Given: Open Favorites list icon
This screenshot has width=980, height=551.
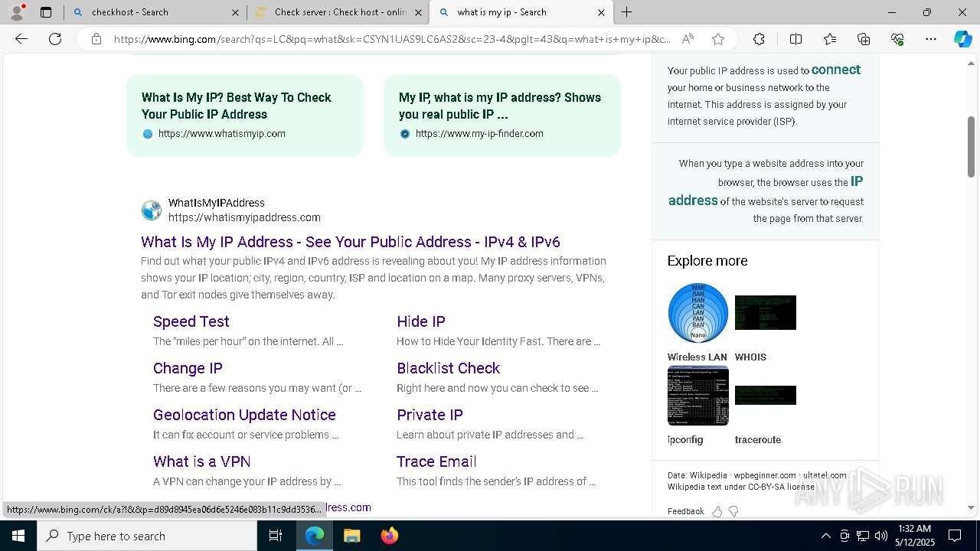Looking at the screenshot, I should 830,39.
